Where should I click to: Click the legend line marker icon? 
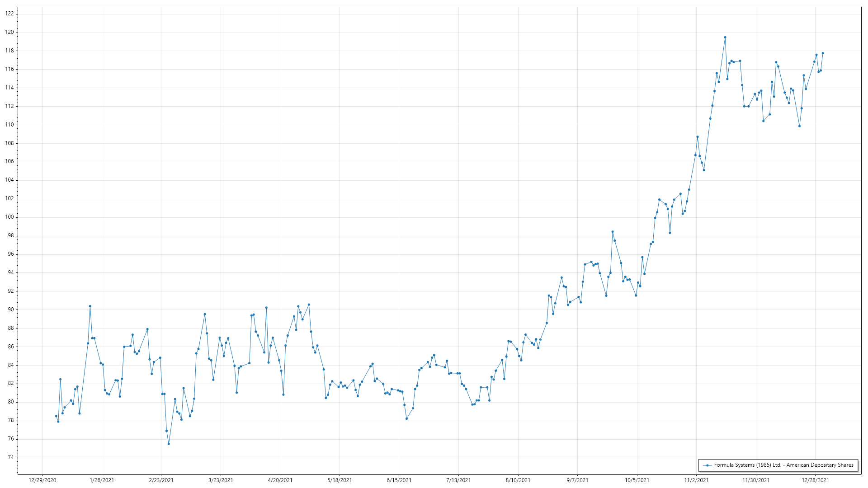click(707, 465)
